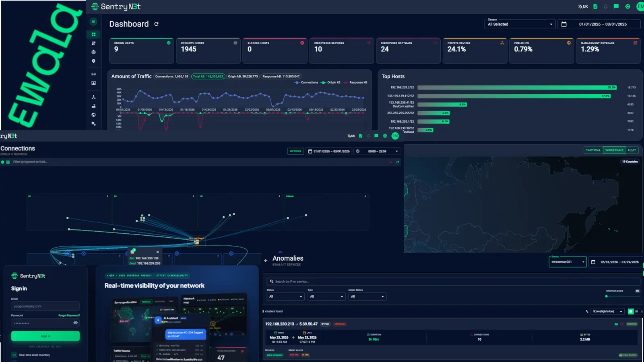Viewport: 644px width, 362px height.
Task: Switch the map to HEAT view
Action: [x=632, y=150]
